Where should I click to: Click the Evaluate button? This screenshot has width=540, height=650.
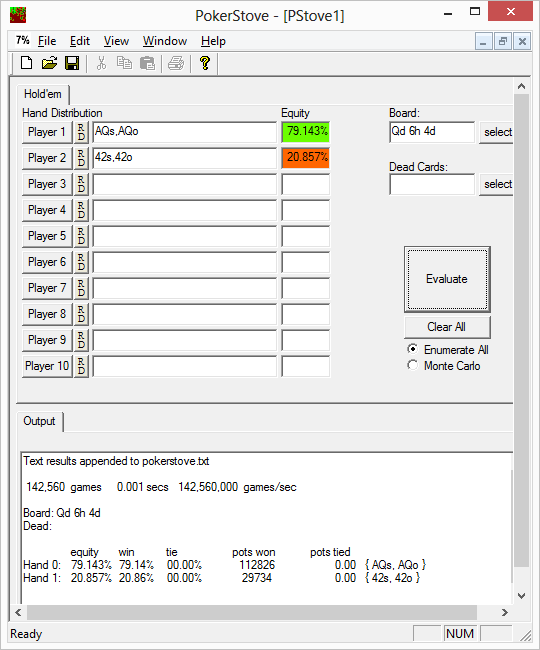coord(447,279)
